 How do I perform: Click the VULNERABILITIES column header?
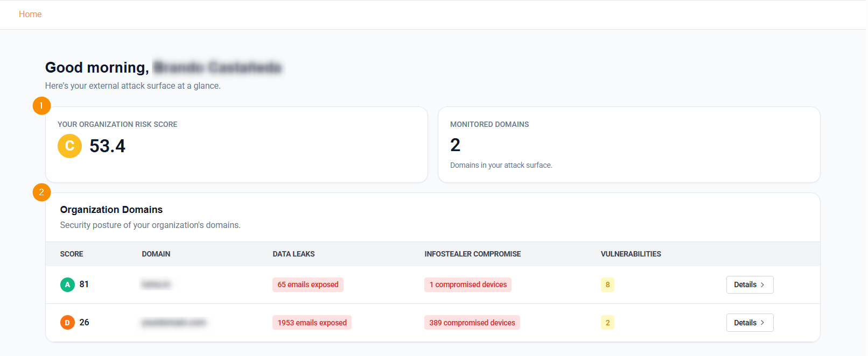click(631, 254)
